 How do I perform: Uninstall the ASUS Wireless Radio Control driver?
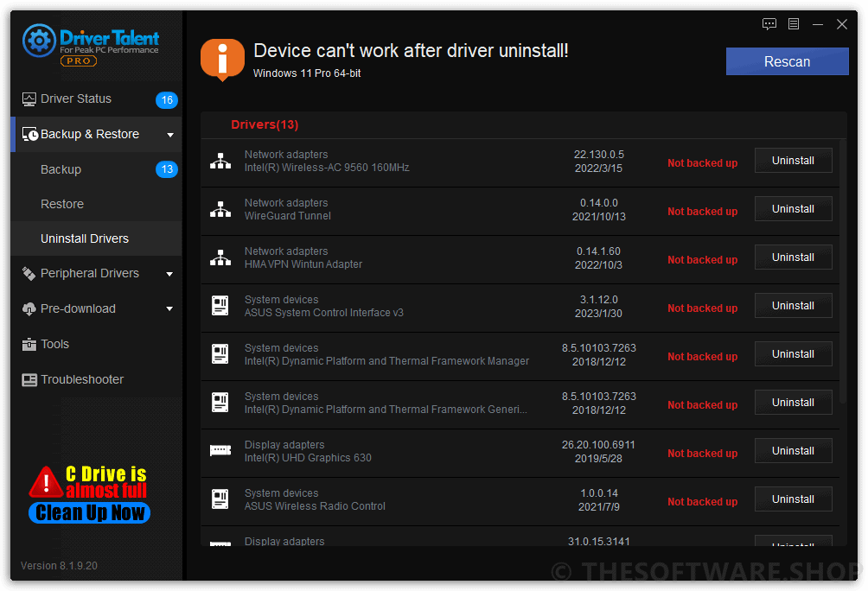point(794,499)
